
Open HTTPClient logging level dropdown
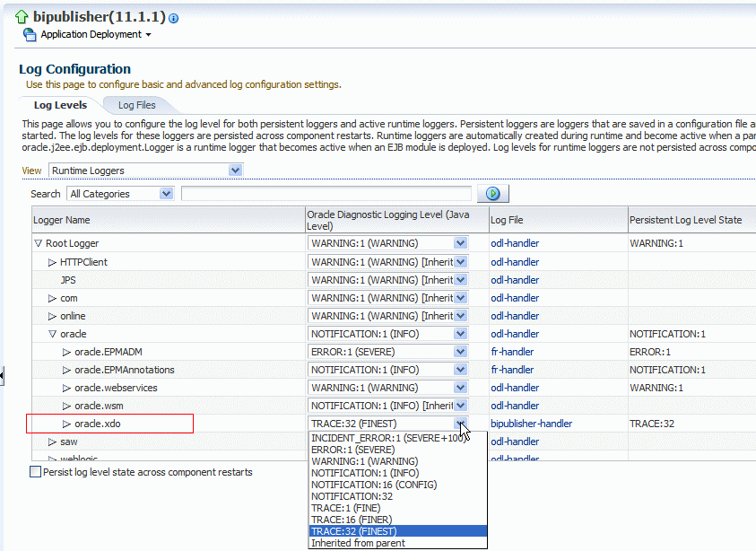tap(387, 262)
